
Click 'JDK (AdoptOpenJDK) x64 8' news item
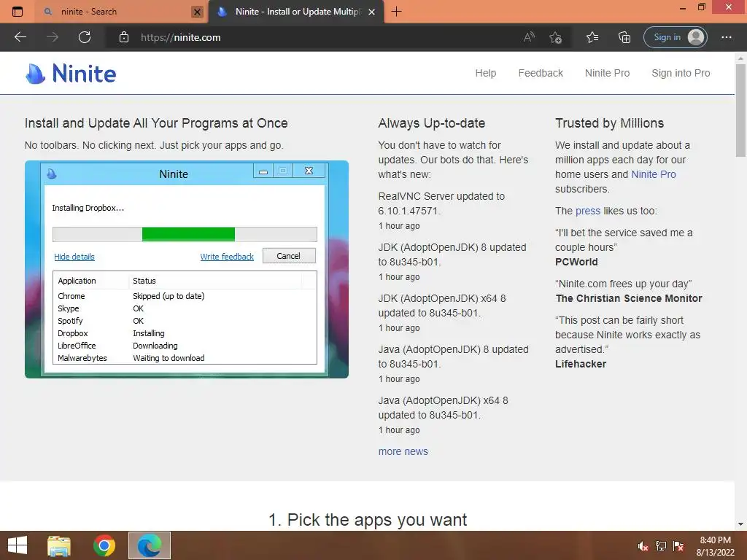tap(442, 306)
